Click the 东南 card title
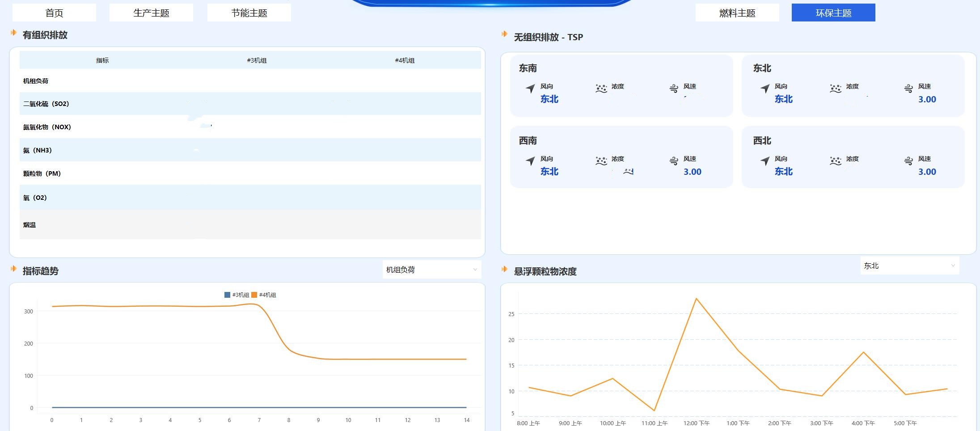Screen dimensions: 980x431 tap(528, 68)
